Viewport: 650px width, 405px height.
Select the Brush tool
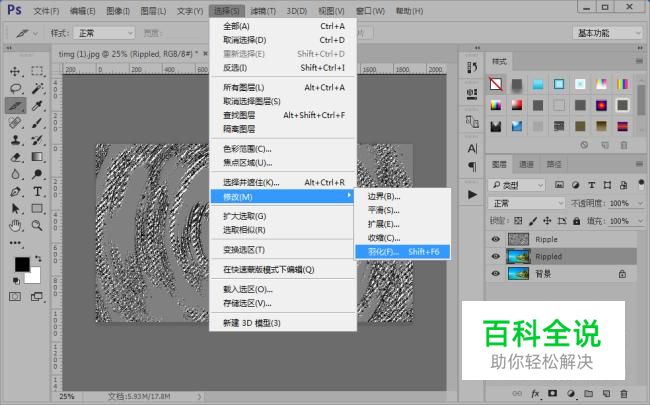coord(37,123)
